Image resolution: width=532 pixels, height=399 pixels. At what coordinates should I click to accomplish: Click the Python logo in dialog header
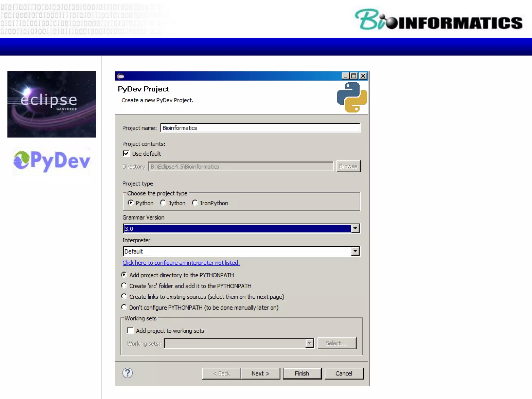tap(352, 97)
